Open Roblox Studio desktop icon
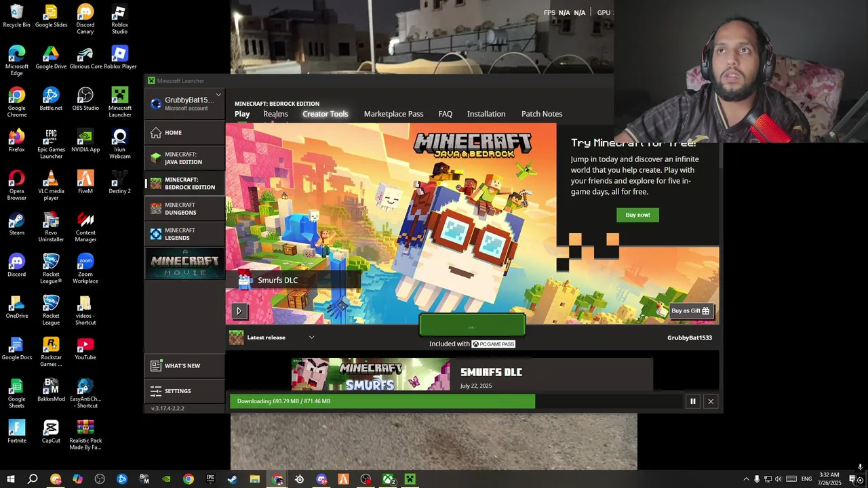 coord(119,19)
